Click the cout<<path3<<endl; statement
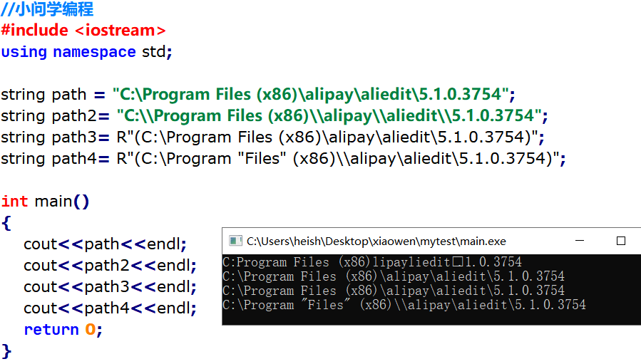The image size is (641, 364). [x=110, y=287]
